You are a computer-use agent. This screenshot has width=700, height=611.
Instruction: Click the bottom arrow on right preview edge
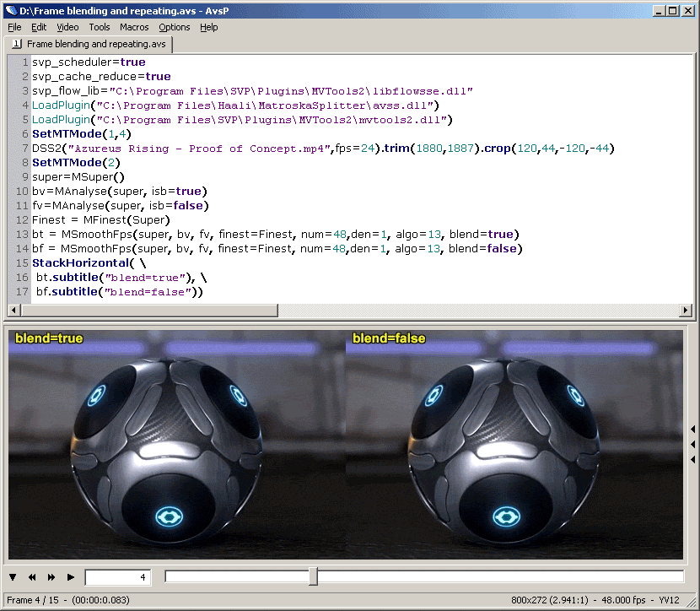coord(692,459)
